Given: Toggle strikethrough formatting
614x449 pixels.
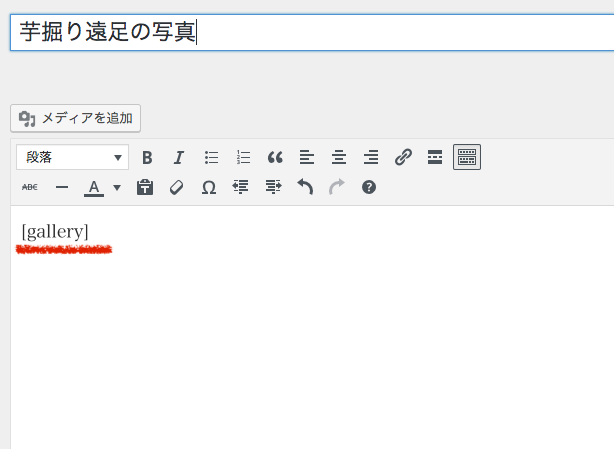Looking at the screenshot, I should (29, 187).
